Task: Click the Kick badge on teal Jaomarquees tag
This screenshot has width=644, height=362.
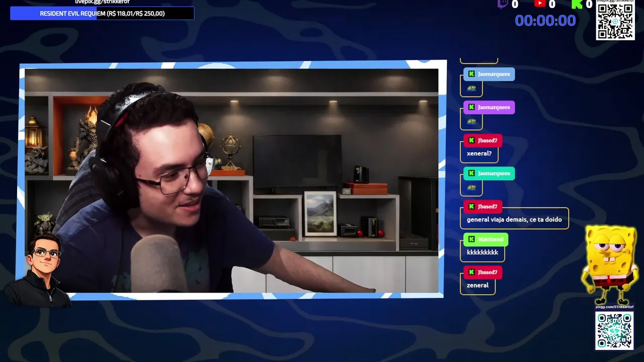Action: pos(471,173)
